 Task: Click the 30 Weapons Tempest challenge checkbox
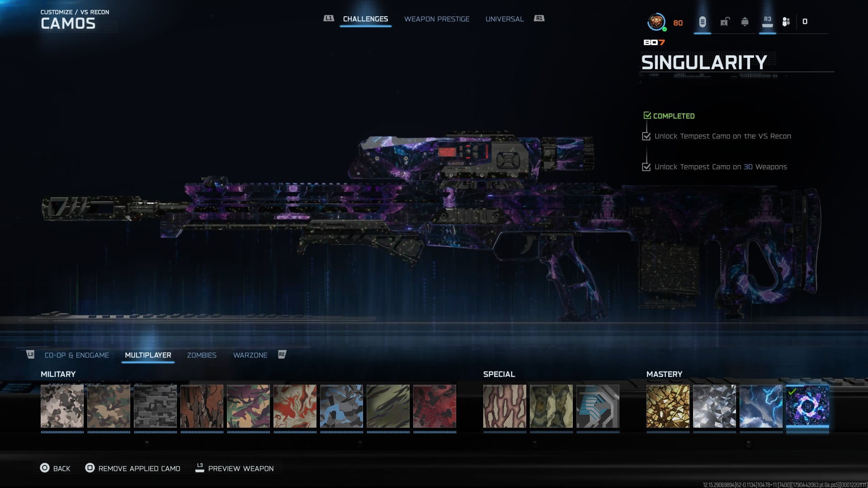click(x=646, y=167)
